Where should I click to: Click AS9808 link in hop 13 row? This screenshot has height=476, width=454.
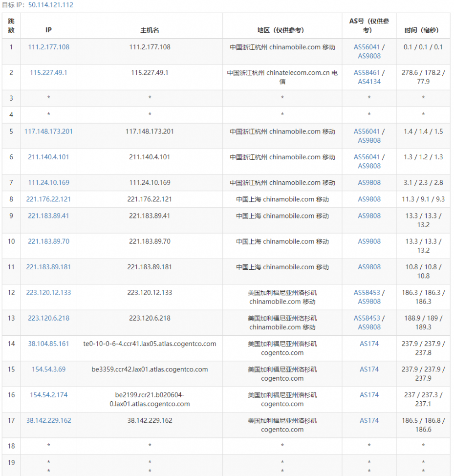tap(369, 327)
